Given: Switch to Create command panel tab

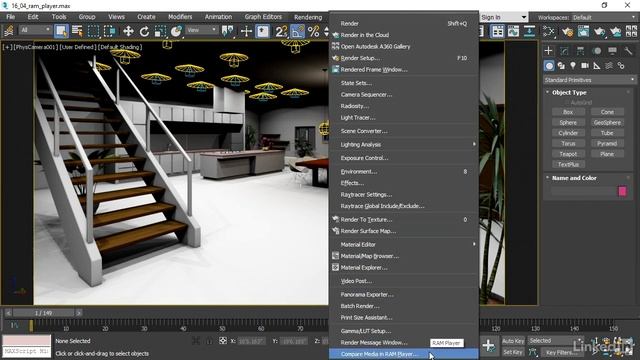Looking at the screenshot, I should pyautogui.click(x=549, y=51).
